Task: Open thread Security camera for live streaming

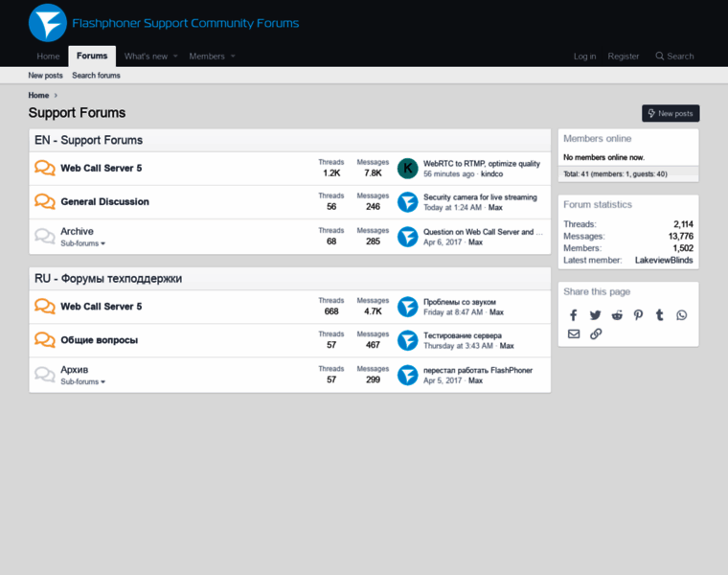Action: click(x=480, y=196)
